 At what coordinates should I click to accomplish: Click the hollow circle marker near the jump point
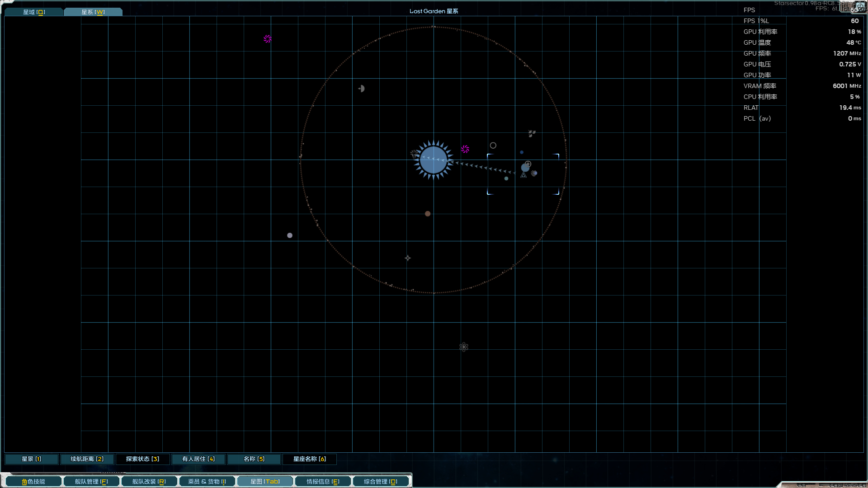pos(493,145)
